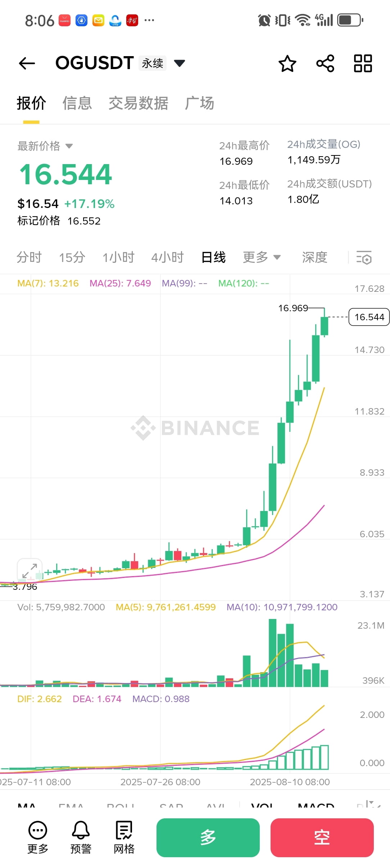The width and height of the screenshot is (390, 868).
Task: Toggle the VOL indicator
Action: [x=262, y=805]
